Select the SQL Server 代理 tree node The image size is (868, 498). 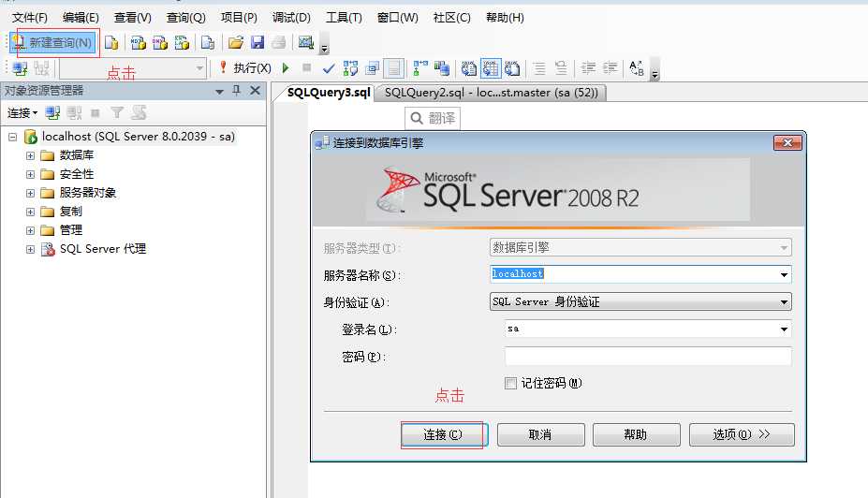point(102,249)
